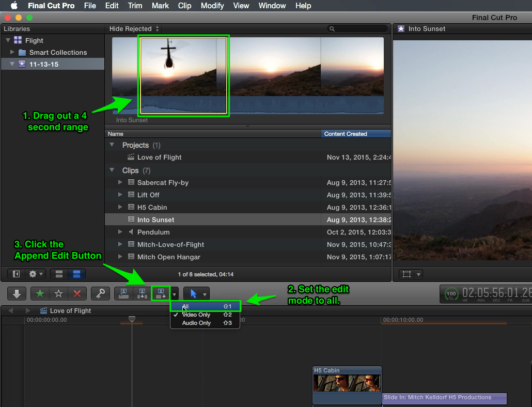
Task: Choose Audio Only edit mode
Action: point(205,323)
